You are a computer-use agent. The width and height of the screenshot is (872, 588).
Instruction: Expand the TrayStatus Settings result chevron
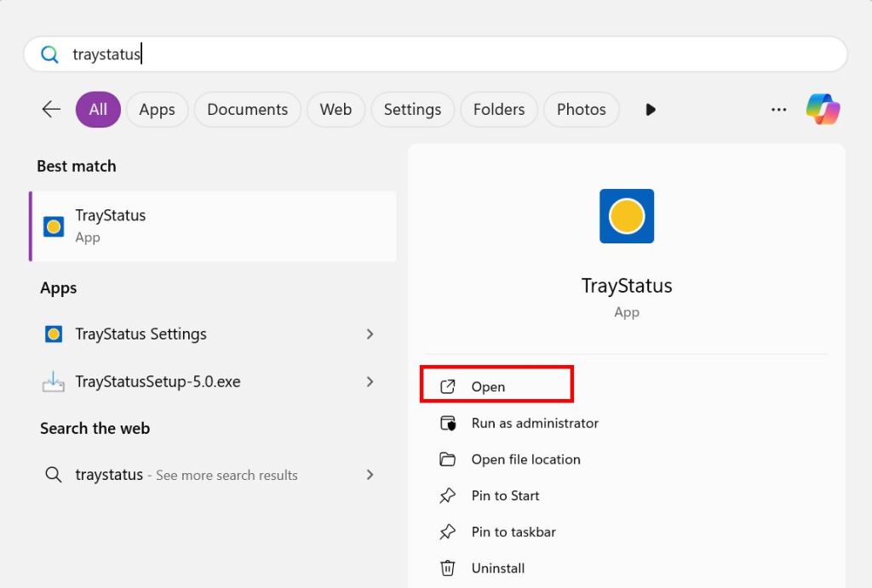coord(370,334)
